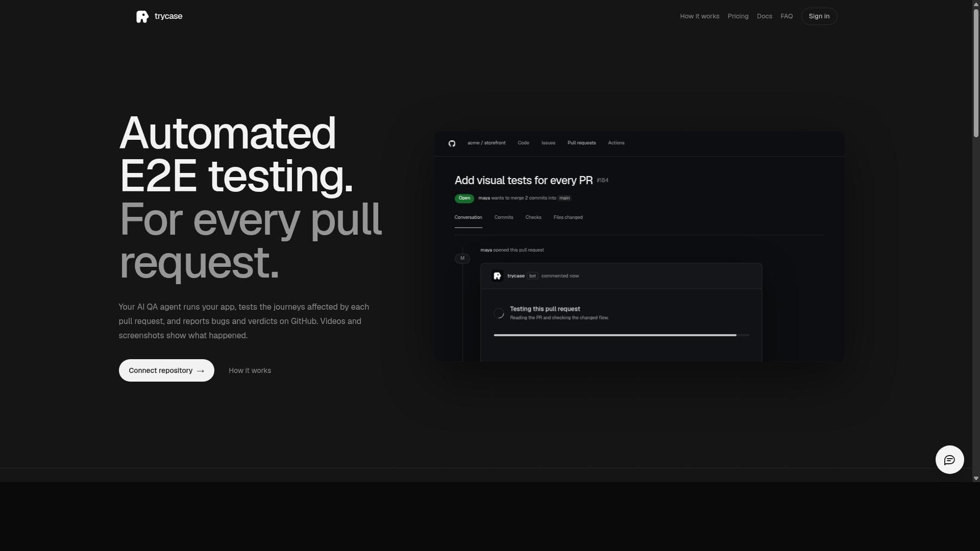The height and width of the screenshot is (551, 980).
Task: Switch to the Conversation tab
Action: click(x=468, y=217)
